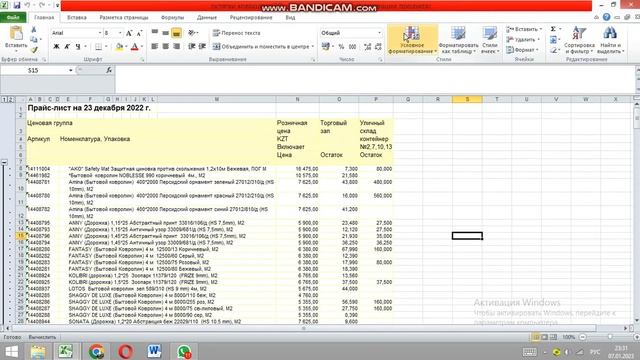Click the insert function fx icon
The height and width of the screenshot is (360, 640).
pyautogui.click(x=109, y=70)
